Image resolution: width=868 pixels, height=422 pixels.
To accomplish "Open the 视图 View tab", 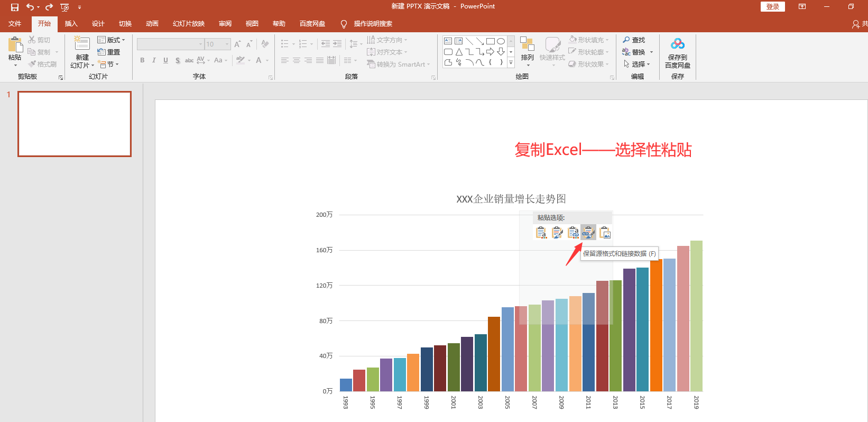I will pyautogui.click(x=252, y=24).
